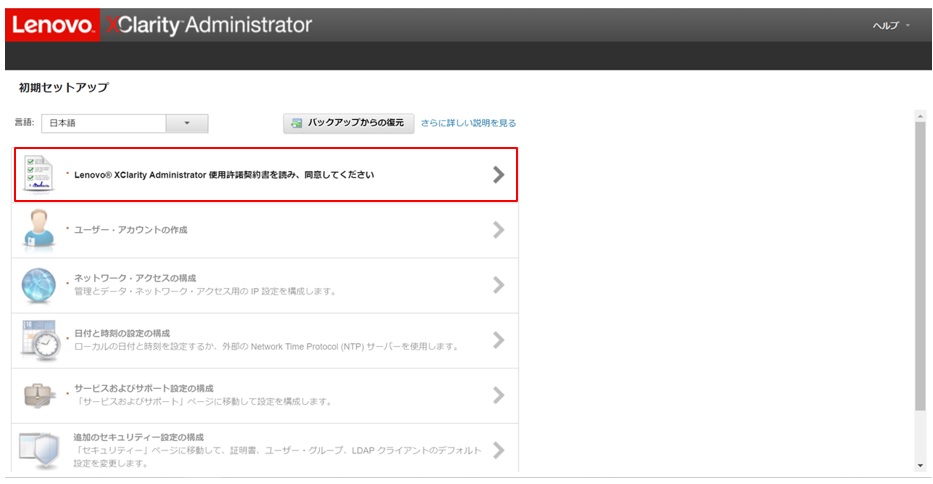
Task: Open the chevron for 追加のセキュリティー設定の構成 row
Action: (499, 451)
